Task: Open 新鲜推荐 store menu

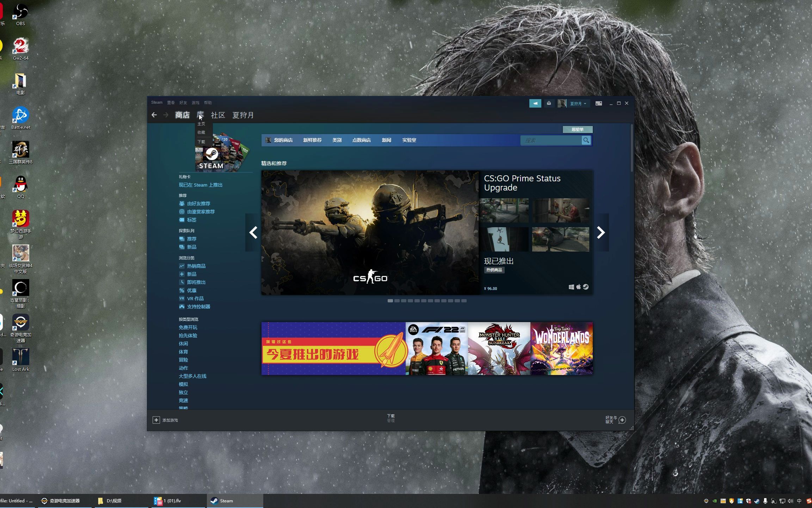Action: point(312,140)
